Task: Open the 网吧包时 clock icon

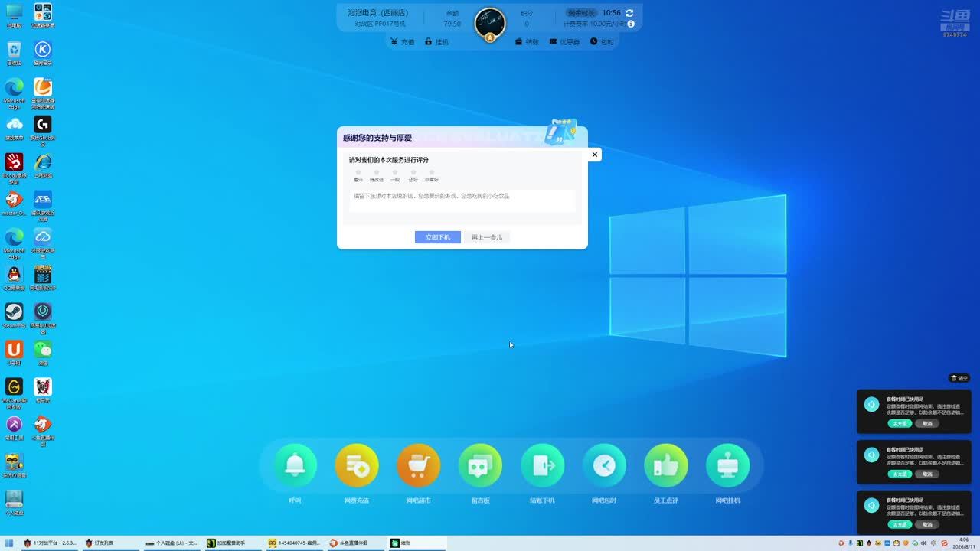Action: pyautogui.click(x=604, y=465)
